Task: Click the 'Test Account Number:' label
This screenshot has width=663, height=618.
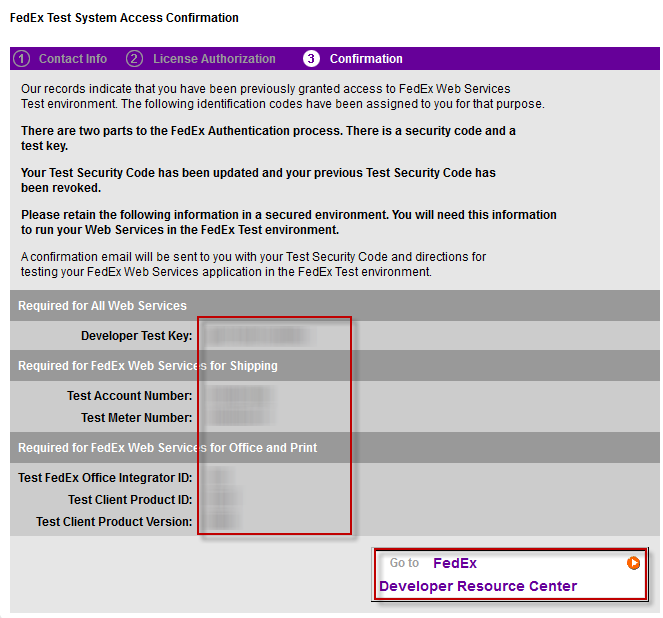Action: (x=129, y=396)
